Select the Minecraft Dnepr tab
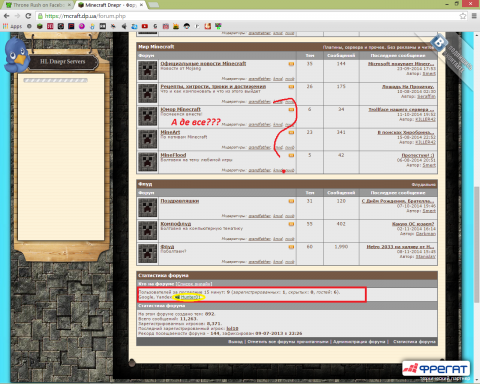This screenshot has height=384, width=480. pyautogui.click(x=110, y=5)
